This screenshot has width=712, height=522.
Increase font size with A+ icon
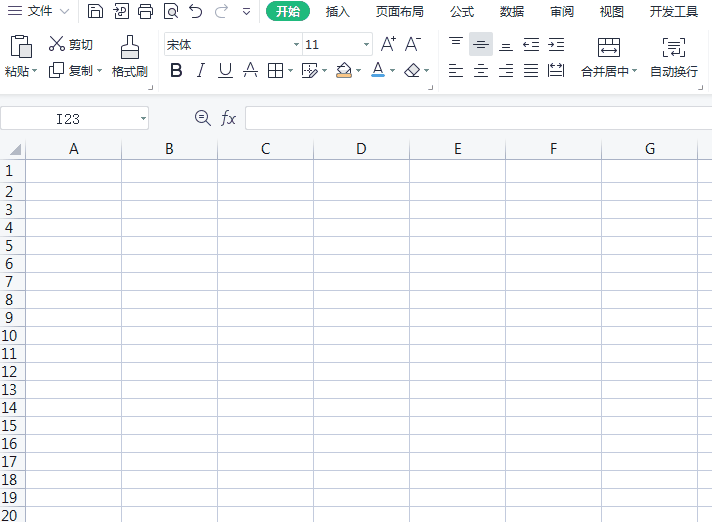point(388,44)
